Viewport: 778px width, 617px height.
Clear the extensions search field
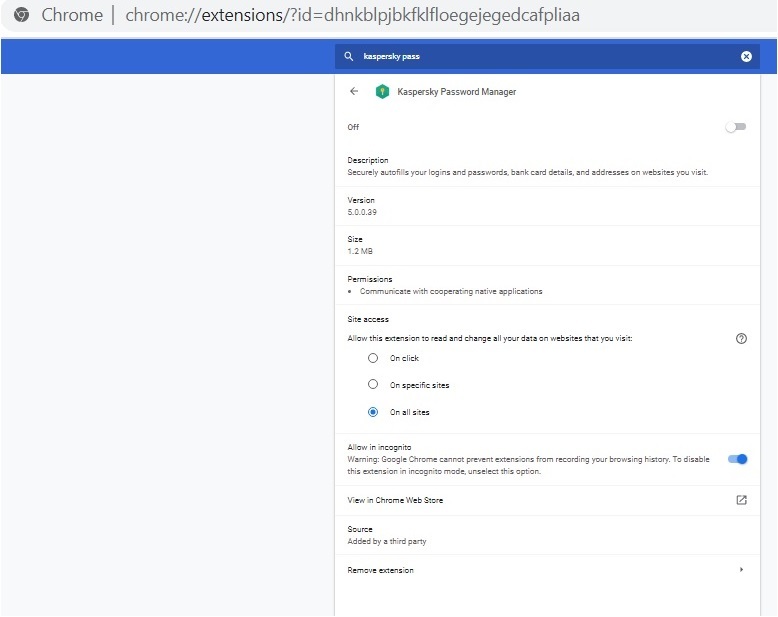pyautogui.click(x=746, y=57)
